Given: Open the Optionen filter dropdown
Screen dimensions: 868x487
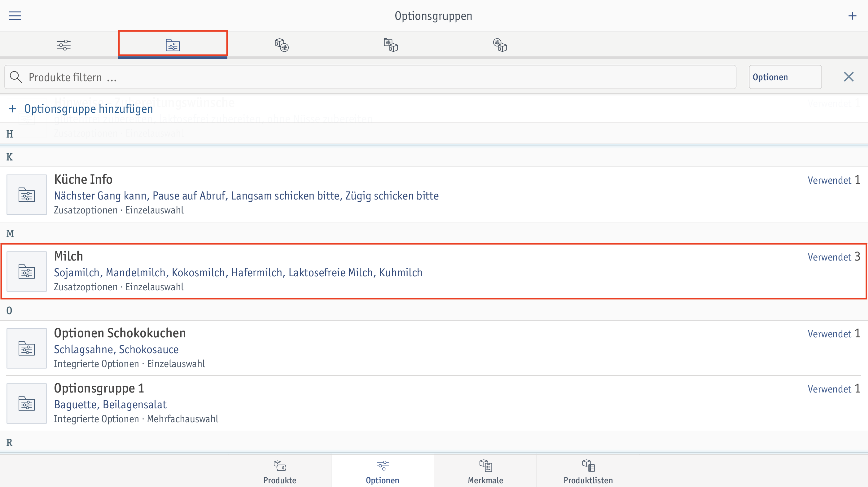Looking at the screenshot, I should (785, 77).
